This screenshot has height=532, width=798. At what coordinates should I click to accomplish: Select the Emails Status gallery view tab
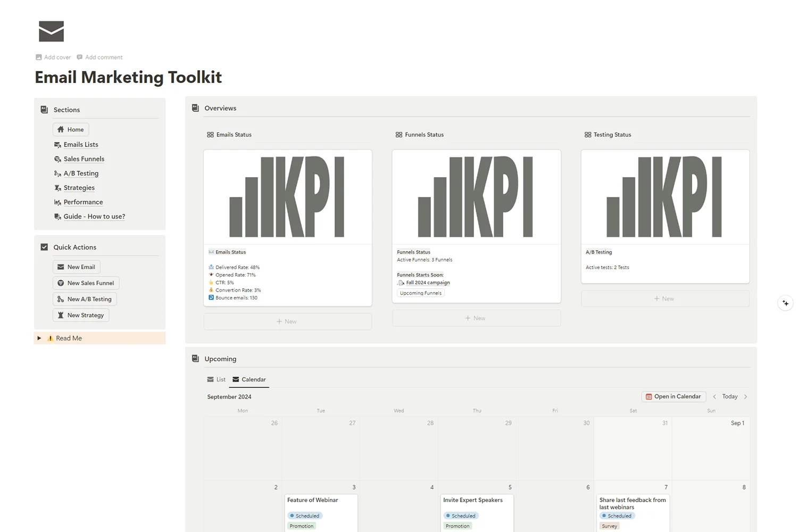pos(229,135)
